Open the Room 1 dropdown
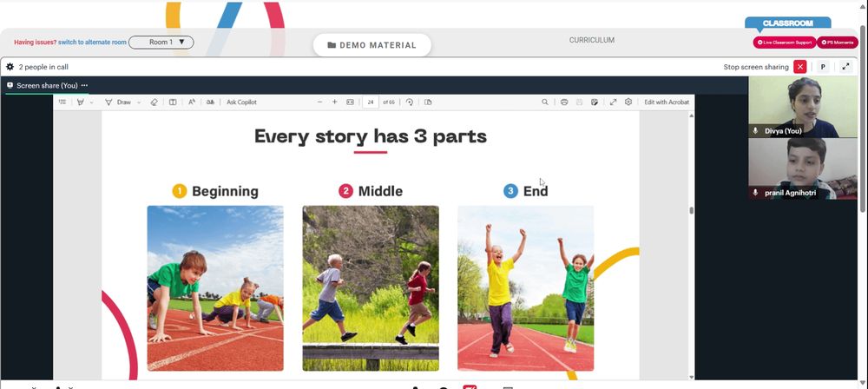Viewport: 868px width, 389px height. click(x=161, y=43)
